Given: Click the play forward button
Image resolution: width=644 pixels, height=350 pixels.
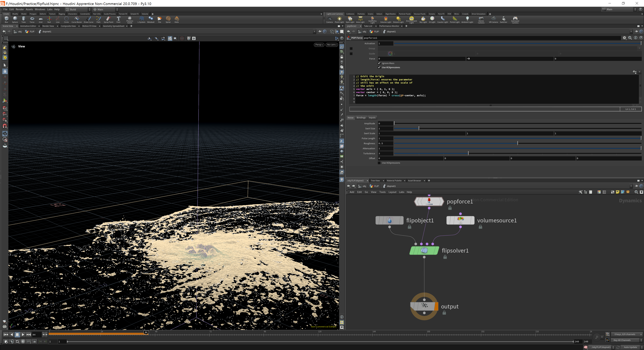Looking at the screenshot, I should tap(23, 335).
